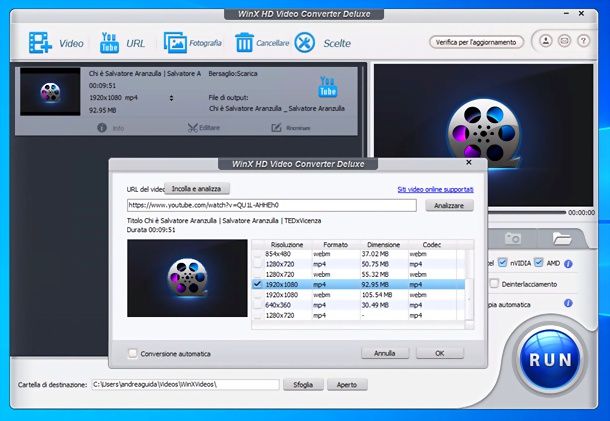Expand the output format selector arrows
This screenshot has height=421, width=610.
[171, 98]
